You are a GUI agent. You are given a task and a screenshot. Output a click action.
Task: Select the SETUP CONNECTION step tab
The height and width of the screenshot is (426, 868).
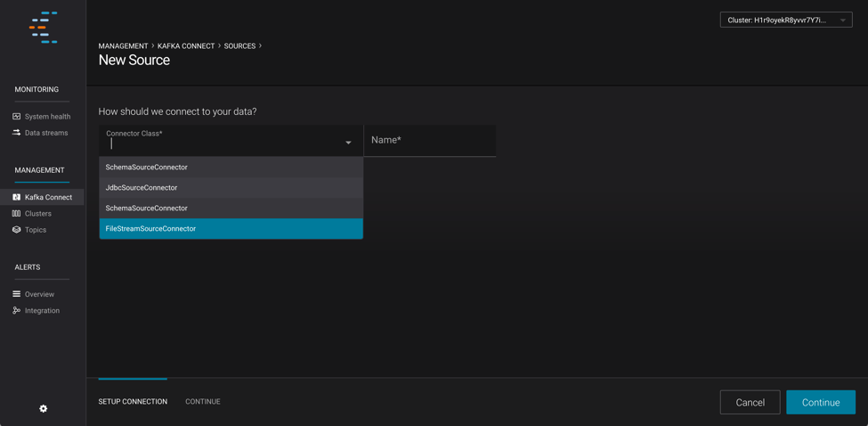133,402
